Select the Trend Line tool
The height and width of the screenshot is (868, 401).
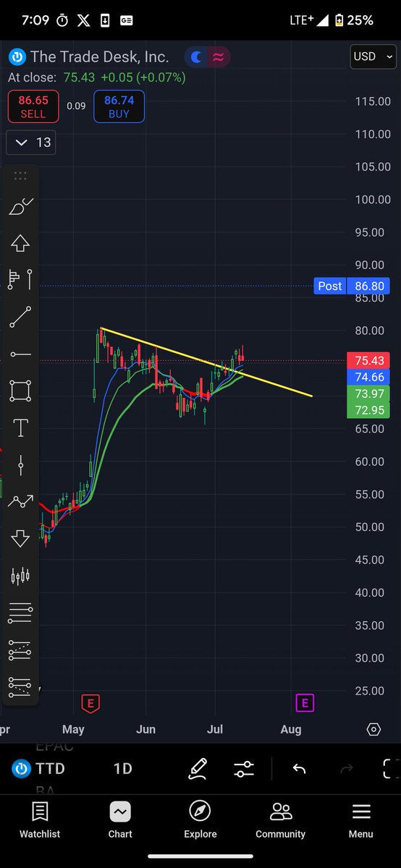(x=20, y=318)
